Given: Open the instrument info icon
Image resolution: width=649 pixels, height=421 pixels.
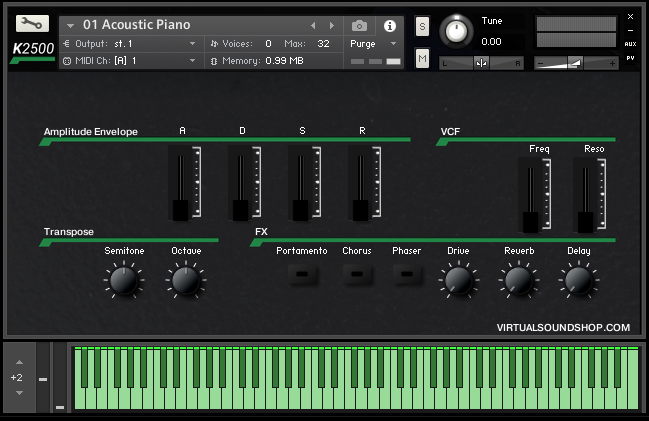Looking at the screenshot, I should (x=390, y=25).
